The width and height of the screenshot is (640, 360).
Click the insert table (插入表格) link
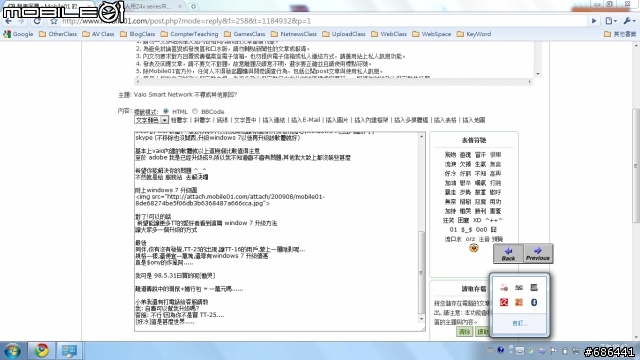pyautogui.click(x=445, y=120)
